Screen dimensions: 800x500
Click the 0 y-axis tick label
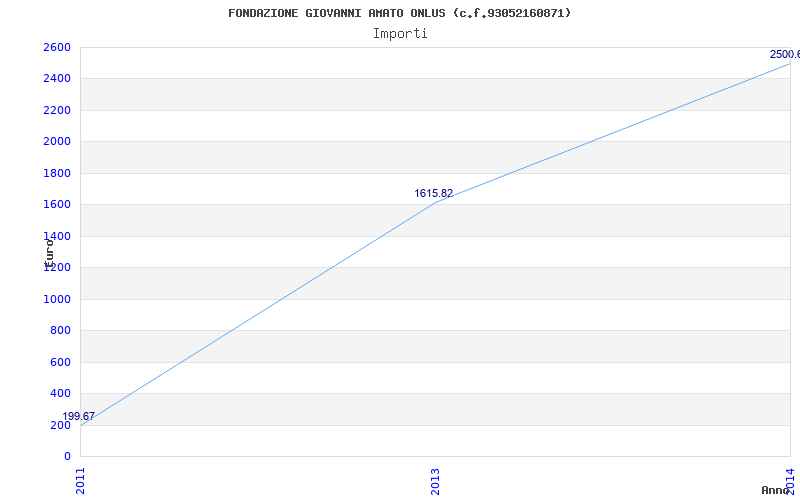point(67,456)
